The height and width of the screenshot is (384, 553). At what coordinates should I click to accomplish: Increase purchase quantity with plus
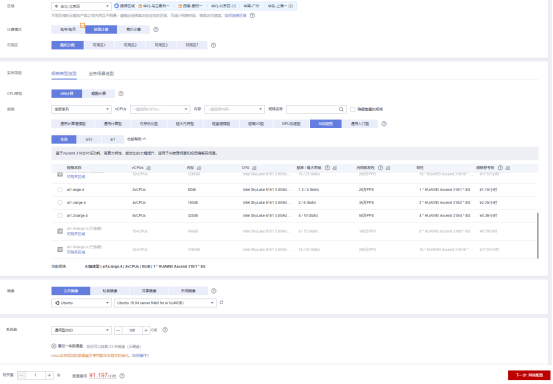pos(49,376)
